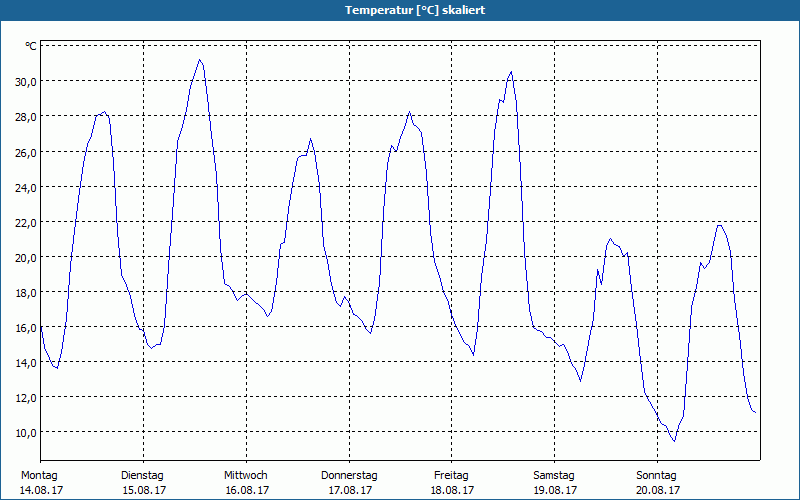
Task: Select the 30,0 y-axis value
Action: click(x=26, y=82)
